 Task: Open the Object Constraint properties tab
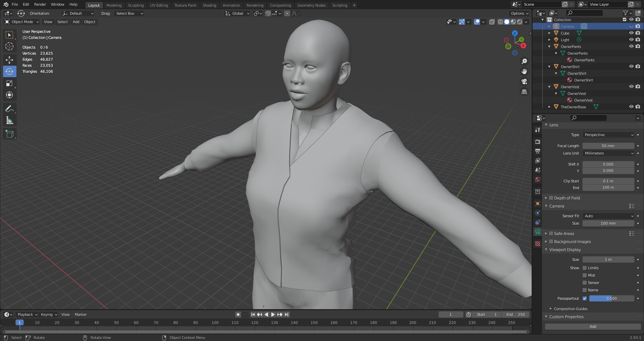[x=537, y=222]
